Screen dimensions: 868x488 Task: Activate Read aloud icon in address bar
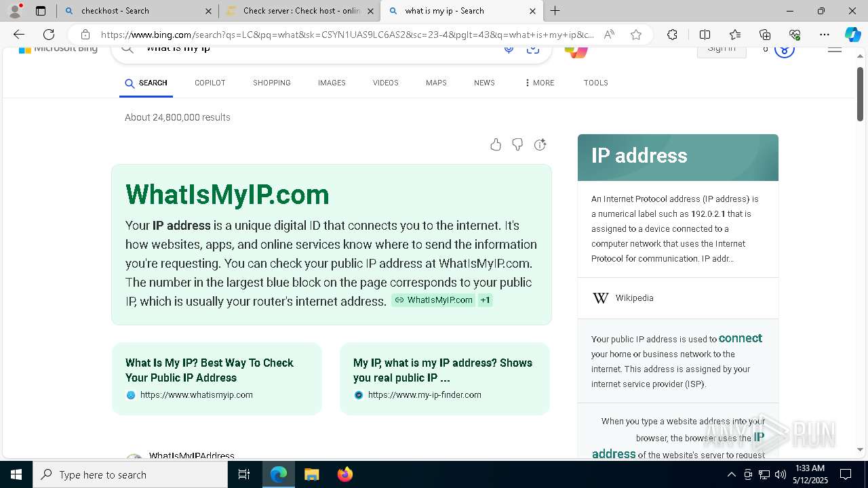[x=609, y=35]
